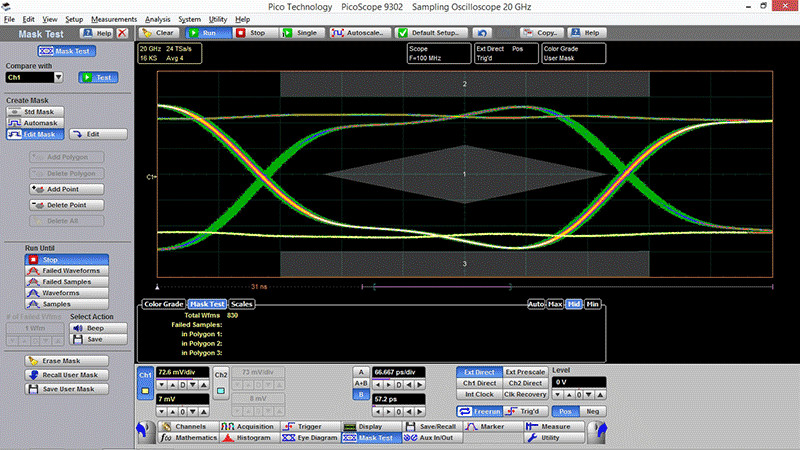Load Default Setup
This screenshot has width=800, height=450.
pyautogui.click(x=434, y=33)
